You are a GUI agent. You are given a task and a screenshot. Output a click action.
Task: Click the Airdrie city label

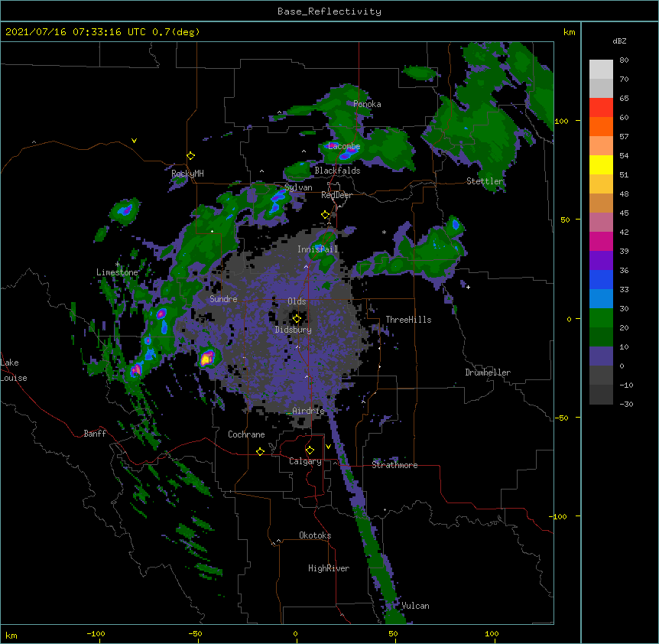308,411
